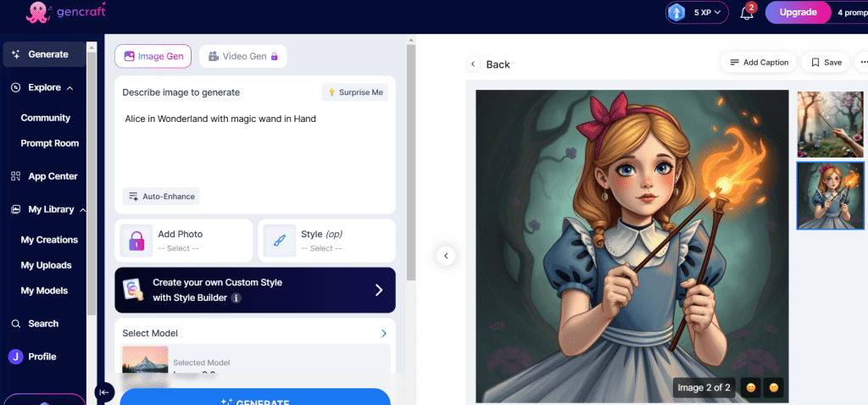
Task: Open the more options ellipsis button
Action: pos(863,63)
